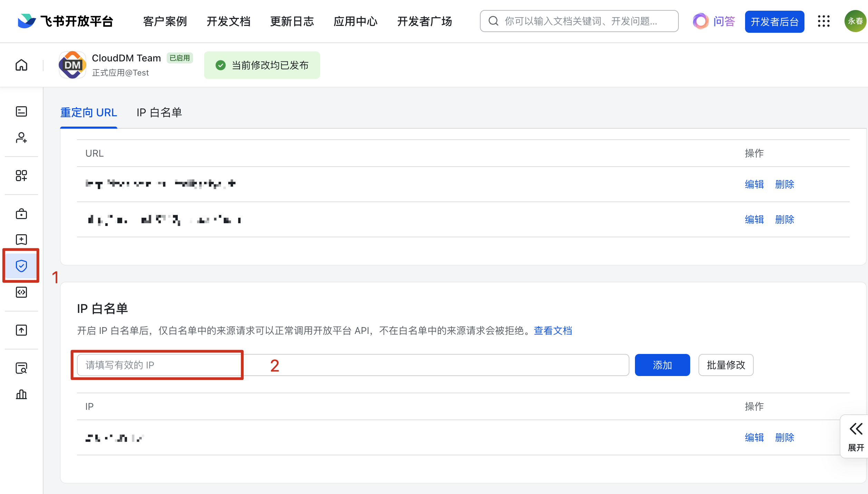The width and height of the screenshot is (868, 494).
Task: Open the member management sidebar icon
Action: [x=21, y=138]
